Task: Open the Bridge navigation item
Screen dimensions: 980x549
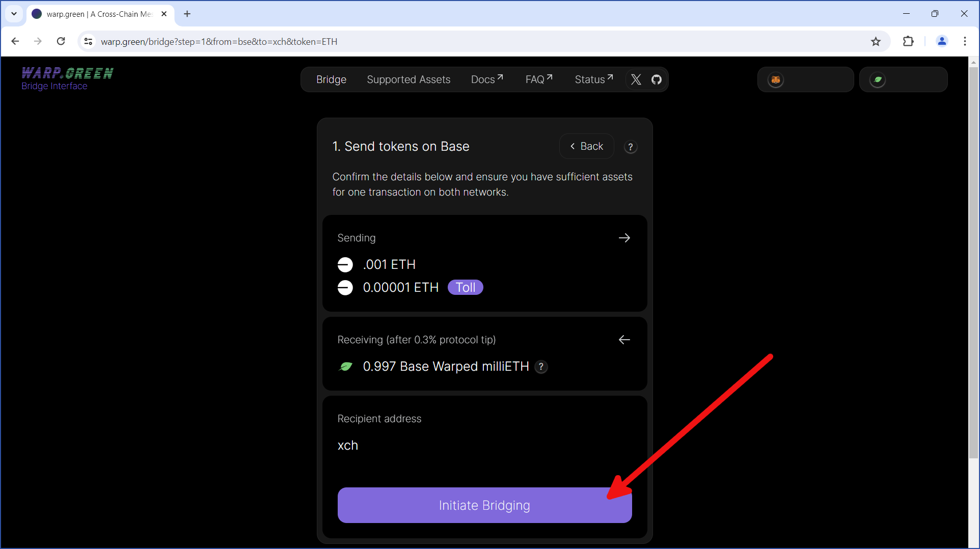Action: point(331,79)
